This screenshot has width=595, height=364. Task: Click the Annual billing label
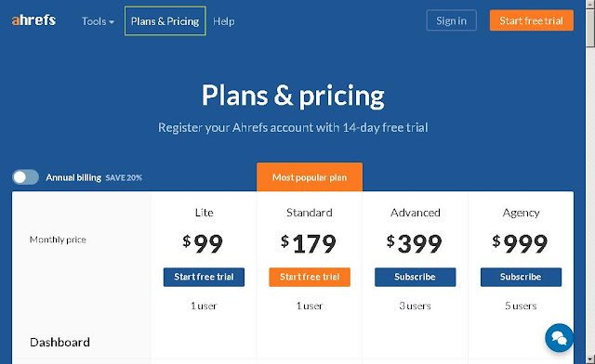(73, 177)
